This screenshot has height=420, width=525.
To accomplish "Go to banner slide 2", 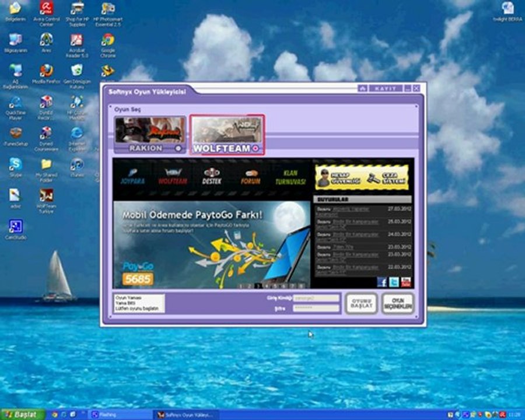I will pos(250,286).
